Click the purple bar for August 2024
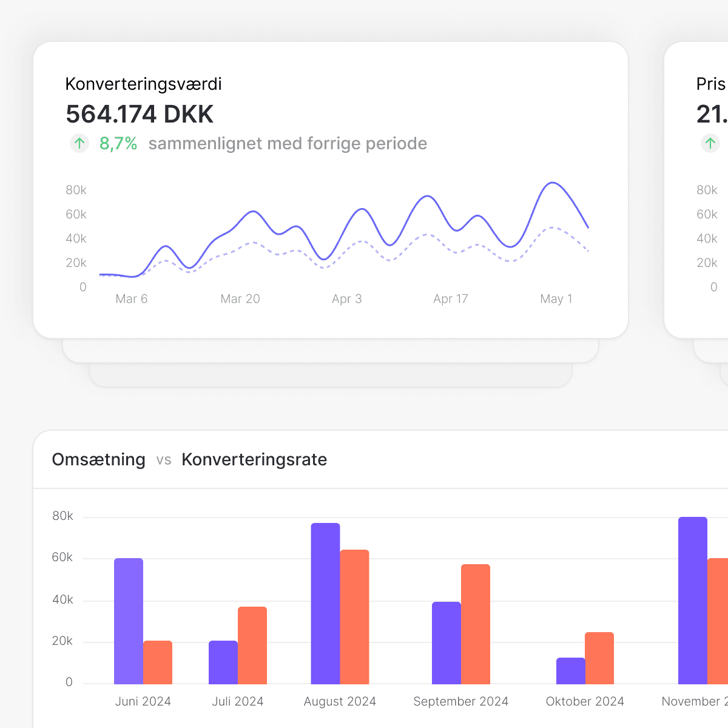Viewport: 728px width, 728px height. pos(325,604)
